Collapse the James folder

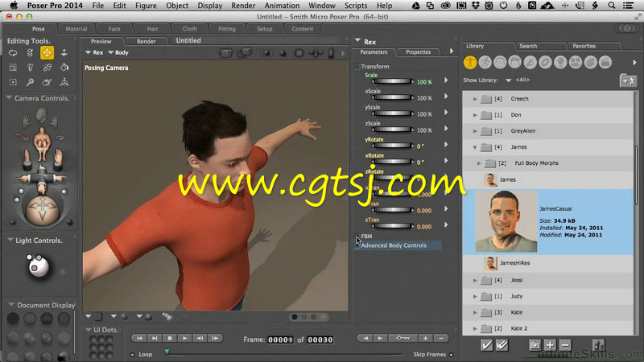pos(475,147)
